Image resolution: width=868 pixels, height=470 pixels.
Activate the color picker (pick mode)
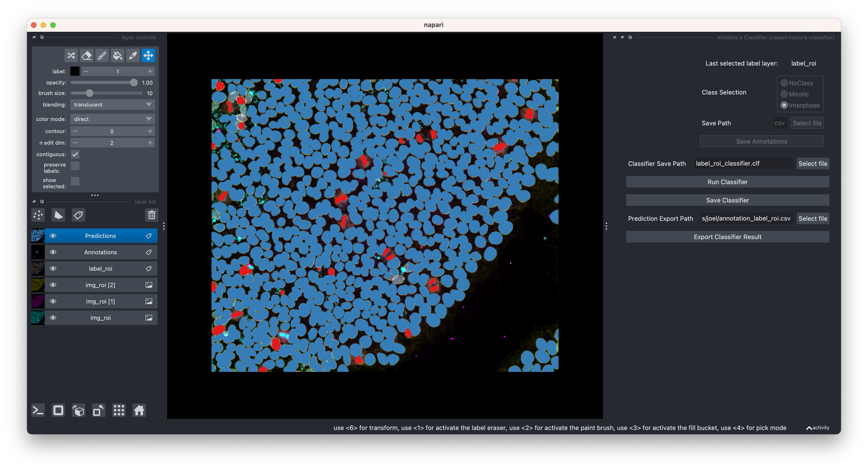(x=132, y=55)
